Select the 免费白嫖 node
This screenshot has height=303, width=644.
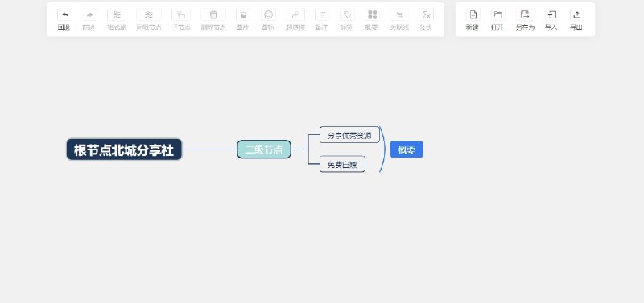tap(342, 165)
